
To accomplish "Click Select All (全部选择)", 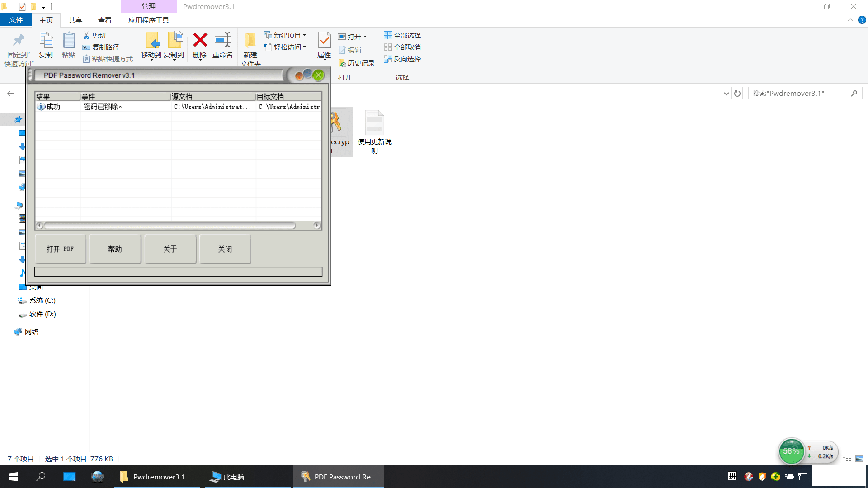I will (402, 35).
